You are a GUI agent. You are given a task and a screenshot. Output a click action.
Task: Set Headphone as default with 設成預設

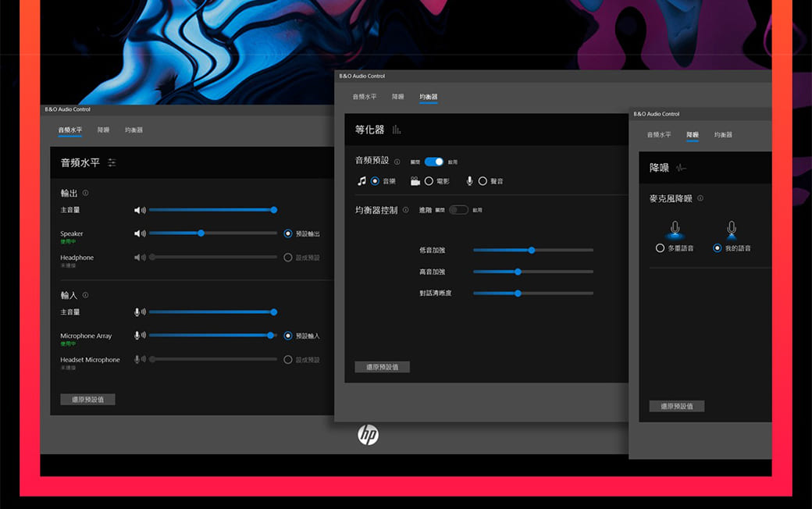(x=288, y=258)
